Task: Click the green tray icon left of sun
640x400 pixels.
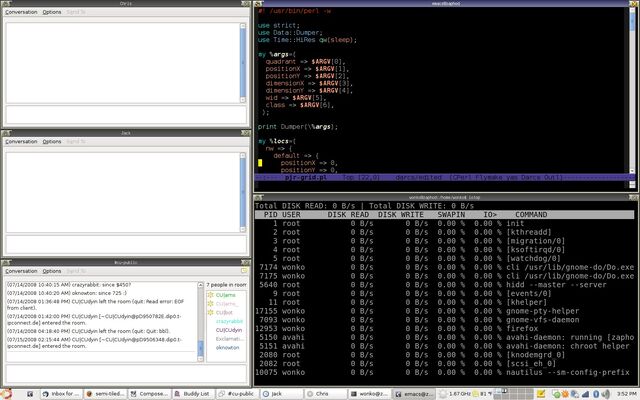Action: 556,394
